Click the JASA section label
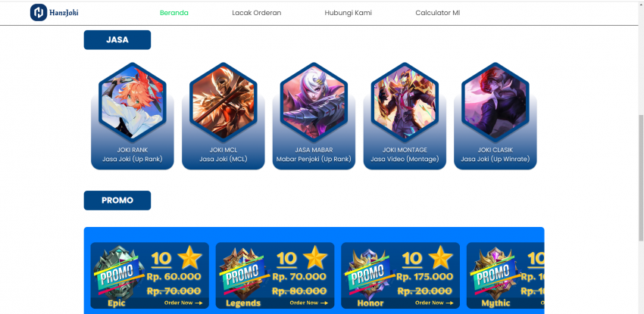 [x=117, y=40]
